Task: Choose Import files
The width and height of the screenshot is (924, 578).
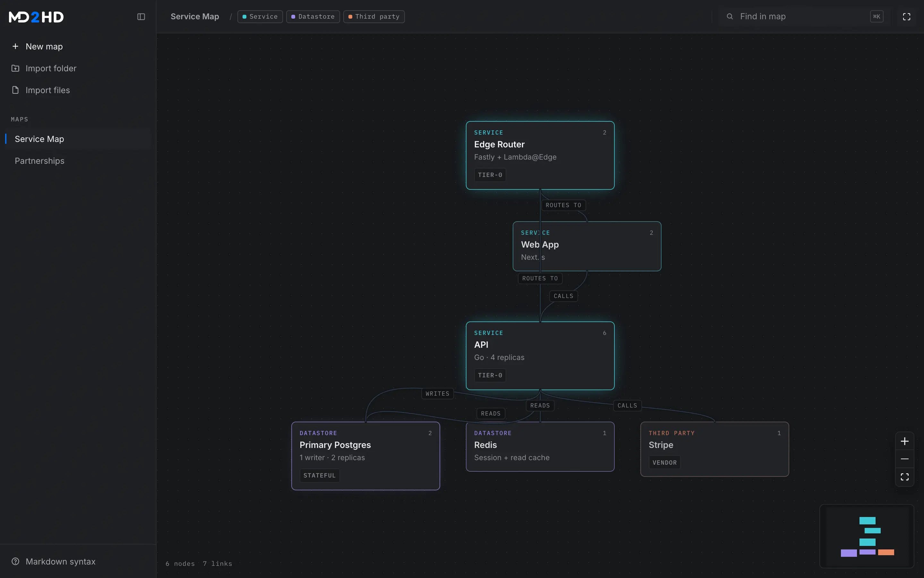Action: [x=78, y=90]
